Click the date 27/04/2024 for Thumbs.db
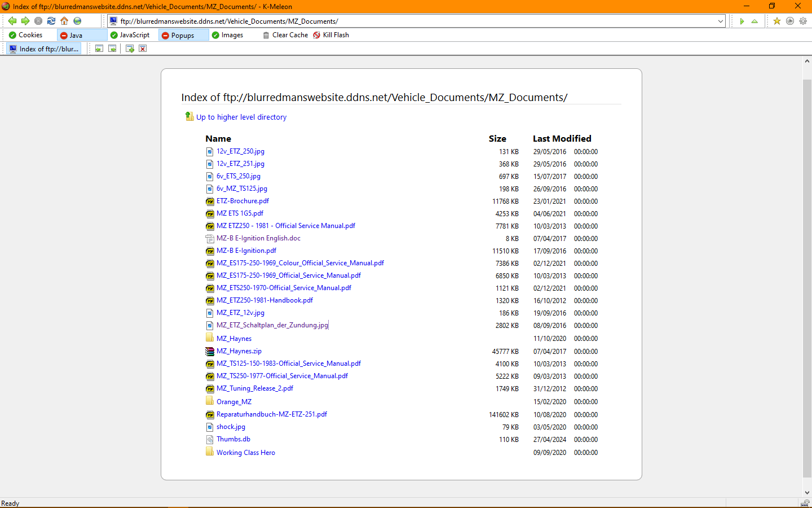The image size is (812, 508). point(550,440)
